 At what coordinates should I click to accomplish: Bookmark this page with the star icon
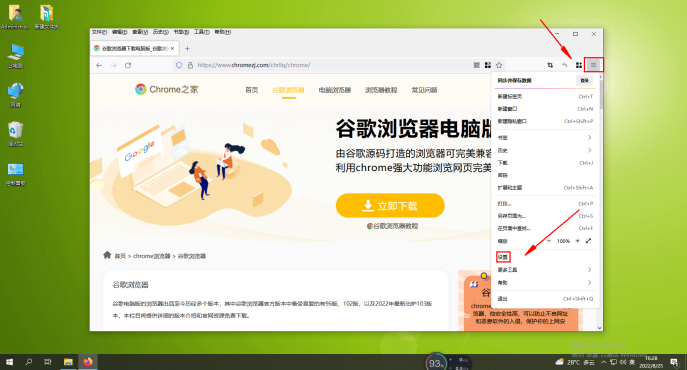pyautogui.click(x=499, y=65)
